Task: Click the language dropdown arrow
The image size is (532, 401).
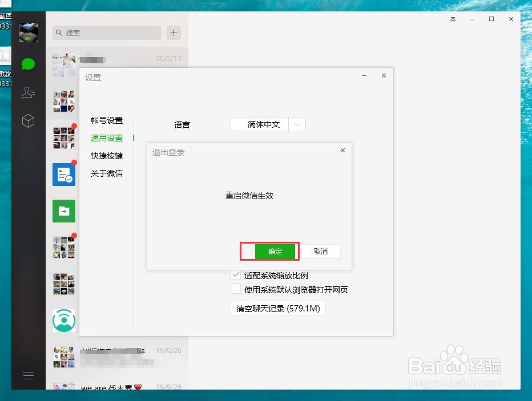Action: 297,124
